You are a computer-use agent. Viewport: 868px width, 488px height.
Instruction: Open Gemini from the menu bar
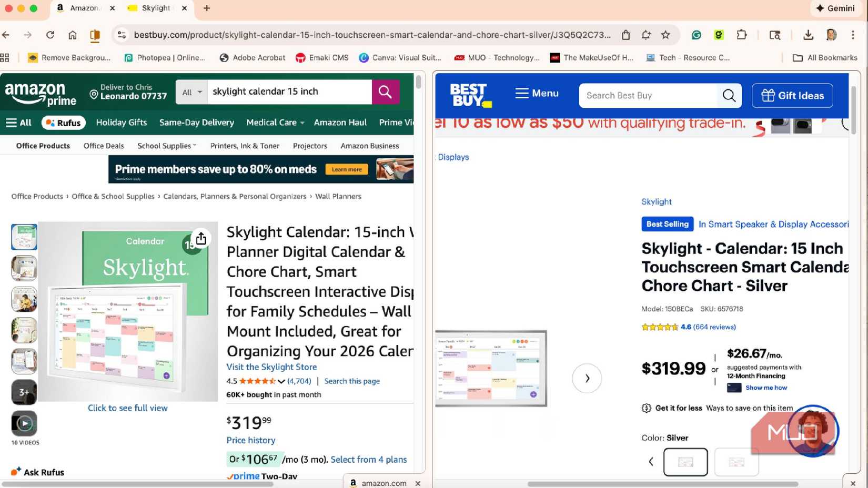[x=835, y=8]
